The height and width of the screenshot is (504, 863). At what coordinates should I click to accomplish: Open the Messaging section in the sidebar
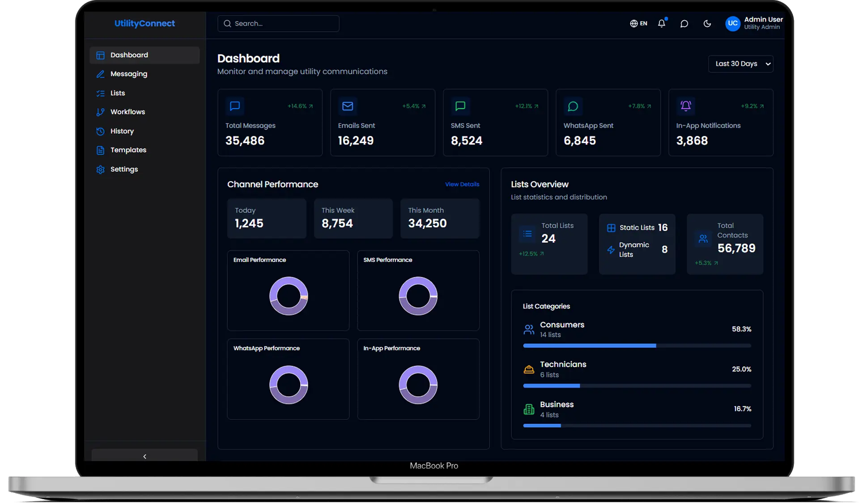pyautogui.click(x=128, y=74)
